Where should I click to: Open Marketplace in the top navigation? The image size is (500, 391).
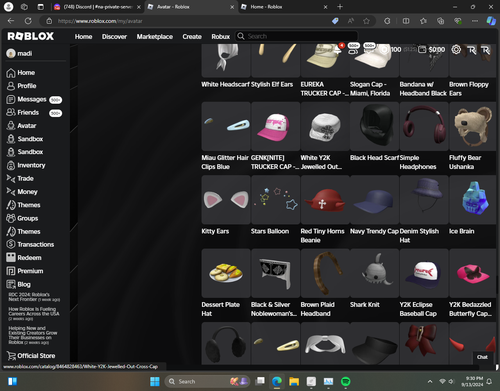point(155,36)
